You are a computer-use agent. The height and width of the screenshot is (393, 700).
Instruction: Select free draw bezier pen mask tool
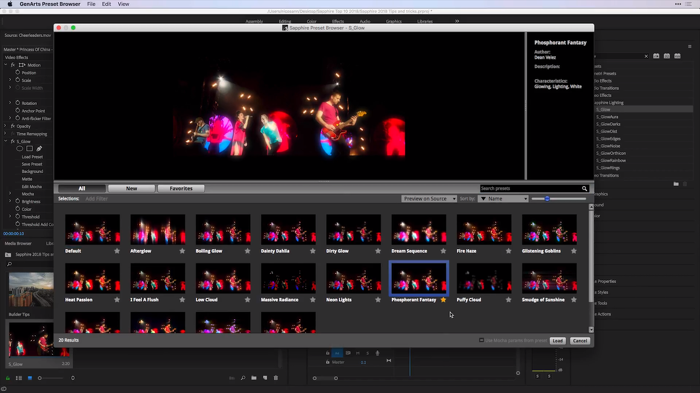[x=39, y=149]
